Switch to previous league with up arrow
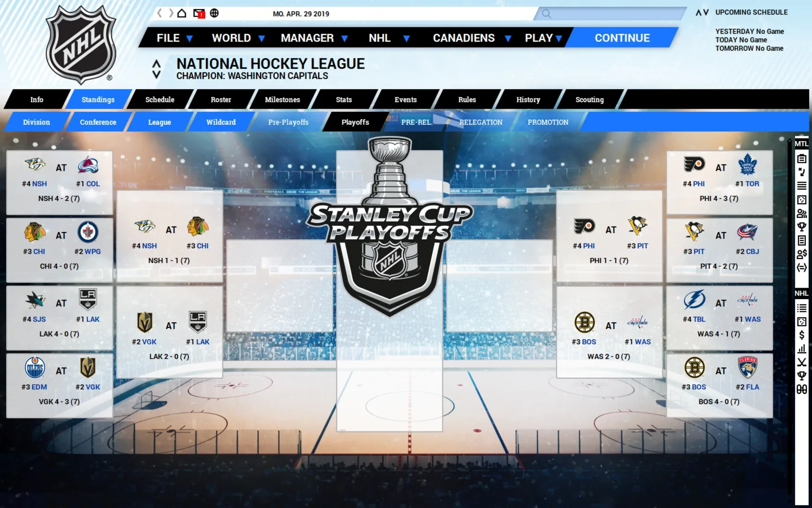812x508 pixels. pyautogui.click(x=156, y=63)
